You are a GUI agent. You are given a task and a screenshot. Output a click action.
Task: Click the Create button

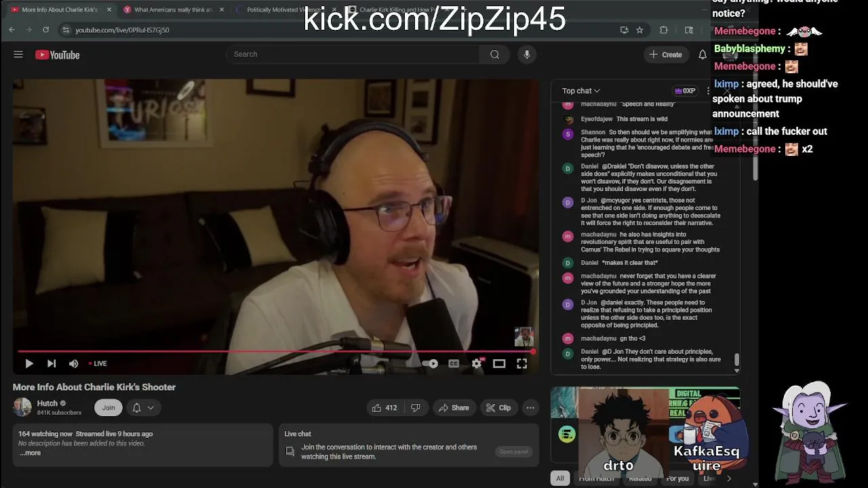(x=665, y=54)
